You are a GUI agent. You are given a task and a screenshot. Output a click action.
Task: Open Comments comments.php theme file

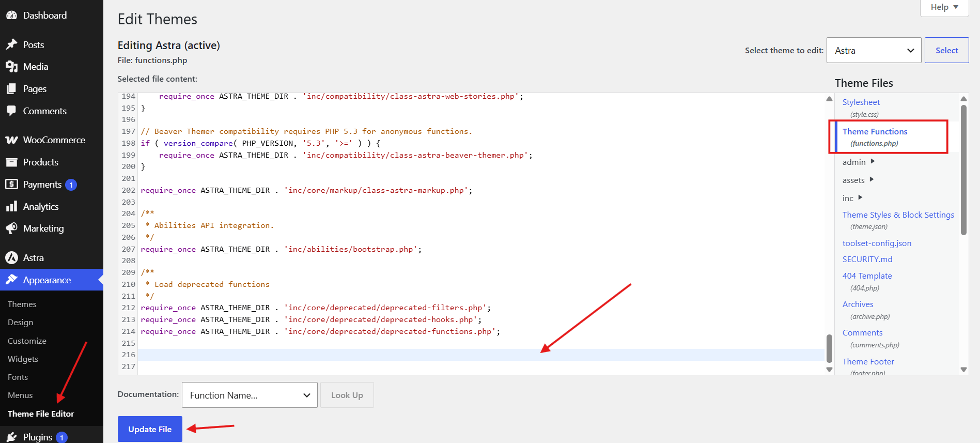[x=862, y=333]
